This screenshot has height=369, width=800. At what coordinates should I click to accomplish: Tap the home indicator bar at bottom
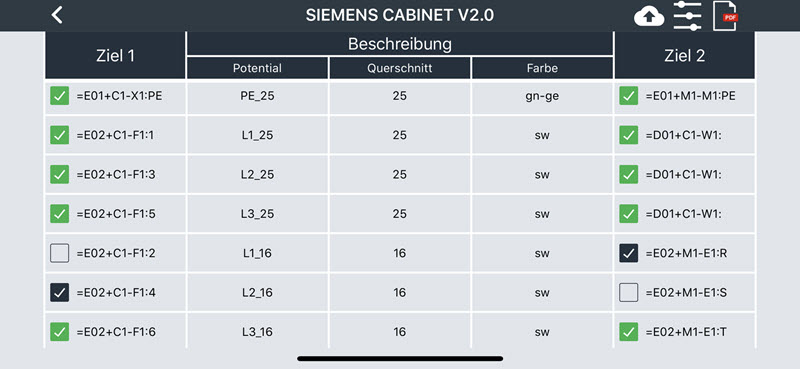coord(400,358)
